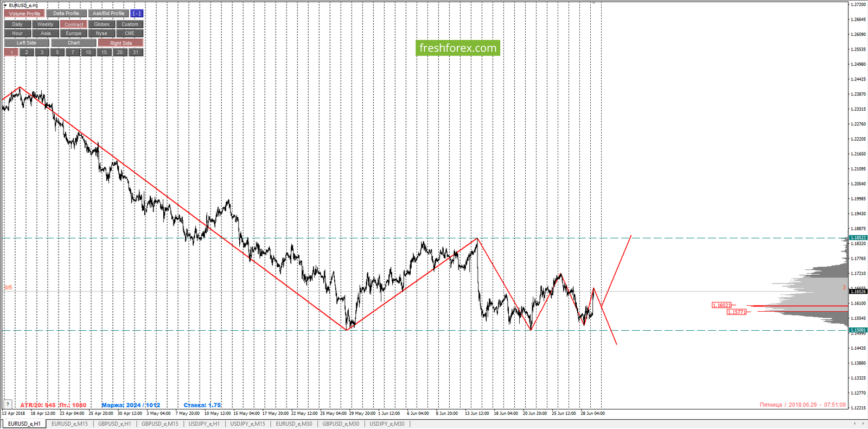Place the profile on the Right Side
This screenshot has width=868, height=429.
[121, 43]
